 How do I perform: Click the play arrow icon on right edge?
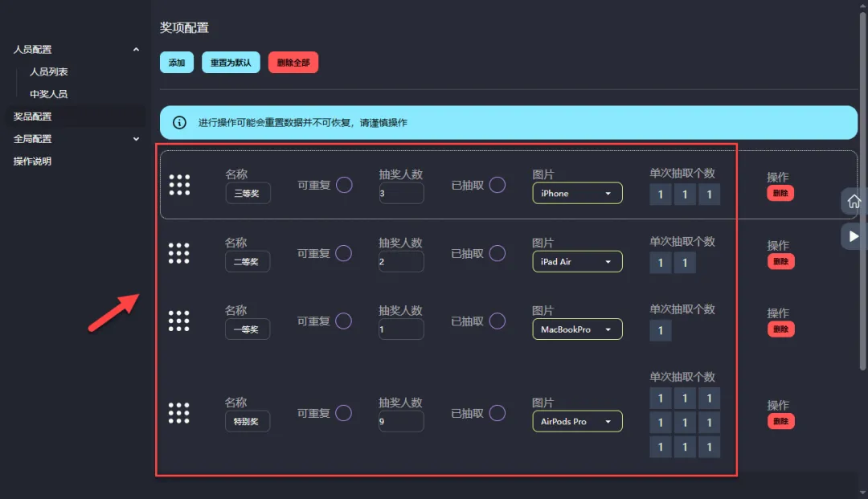coord(854,236)
